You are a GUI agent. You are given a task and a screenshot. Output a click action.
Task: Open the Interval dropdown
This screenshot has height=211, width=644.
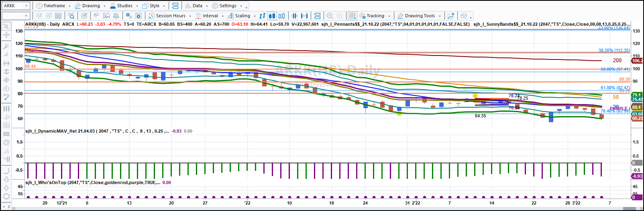(209, 16)
